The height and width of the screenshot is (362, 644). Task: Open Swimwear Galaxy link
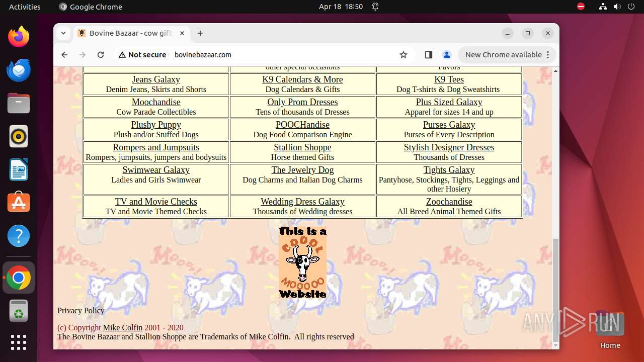(156, 170)
